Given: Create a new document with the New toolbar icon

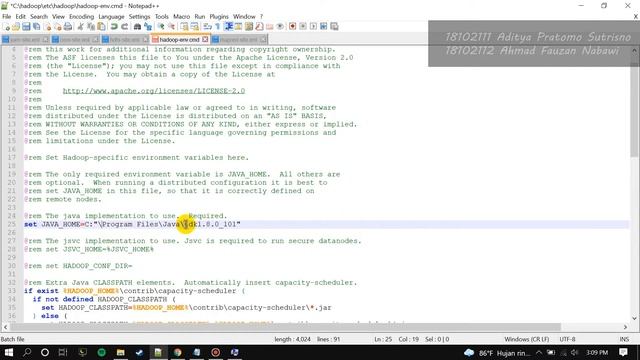Looking at the screenshot, I should (x=7, y=27).
